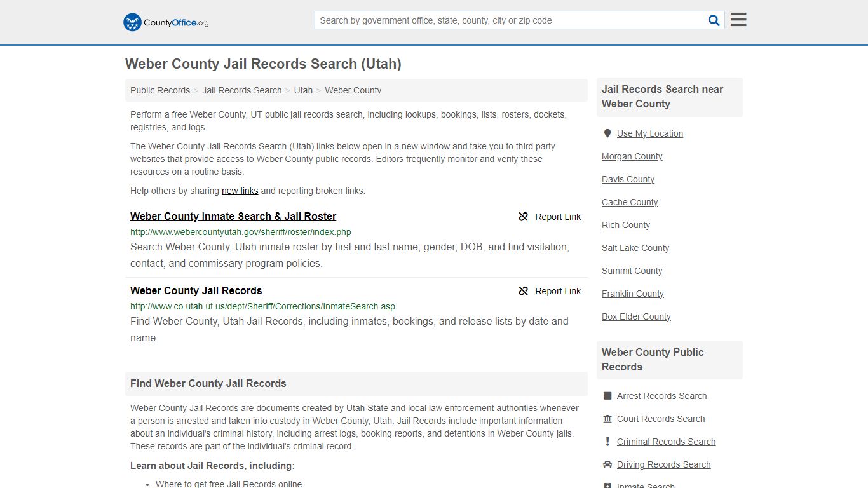Follow the new links hyperlink
Image resolution: width=868 pixels, height=488 pixels.
pyautogui.click(x=240, y=191)
